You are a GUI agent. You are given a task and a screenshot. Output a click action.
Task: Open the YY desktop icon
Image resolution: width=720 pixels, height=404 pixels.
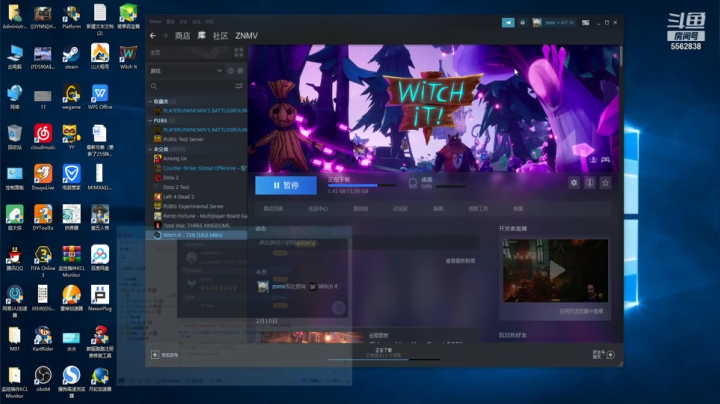tap(71, 137)
